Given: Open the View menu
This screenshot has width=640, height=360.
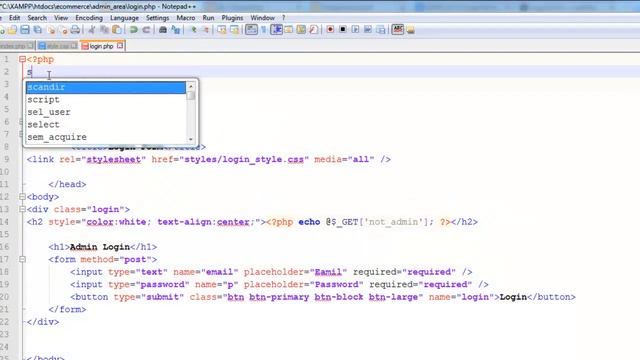Looking at the screenshot, I should (x=61, y=18).
